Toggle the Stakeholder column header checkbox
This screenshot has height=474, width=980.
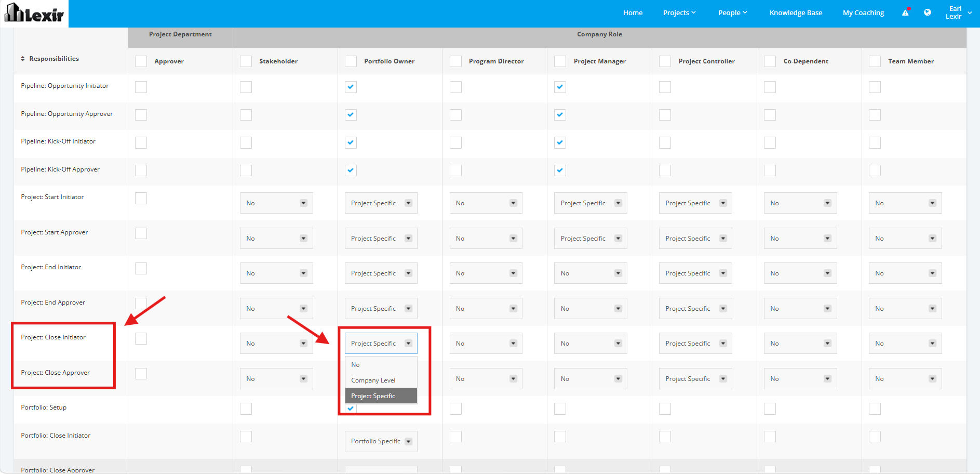click(246, 61)
